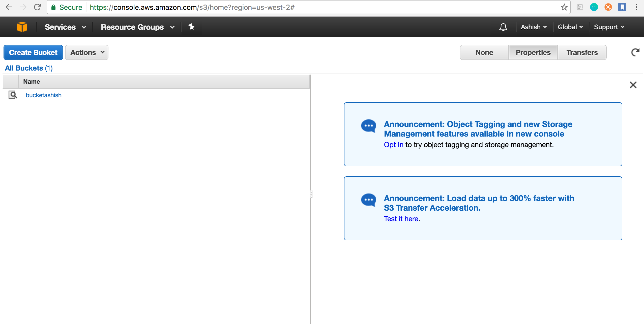The image size is (644, 324).
Task: Expand the Support menu
Action: pyautogui.click(x=609, y=27)
